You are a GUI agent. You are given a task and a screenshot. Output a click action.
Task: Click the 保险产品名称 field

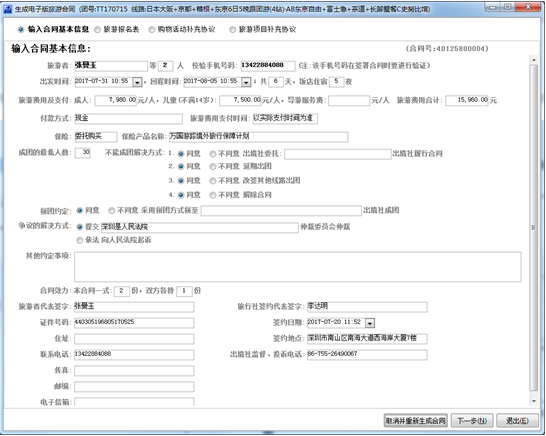258,137
